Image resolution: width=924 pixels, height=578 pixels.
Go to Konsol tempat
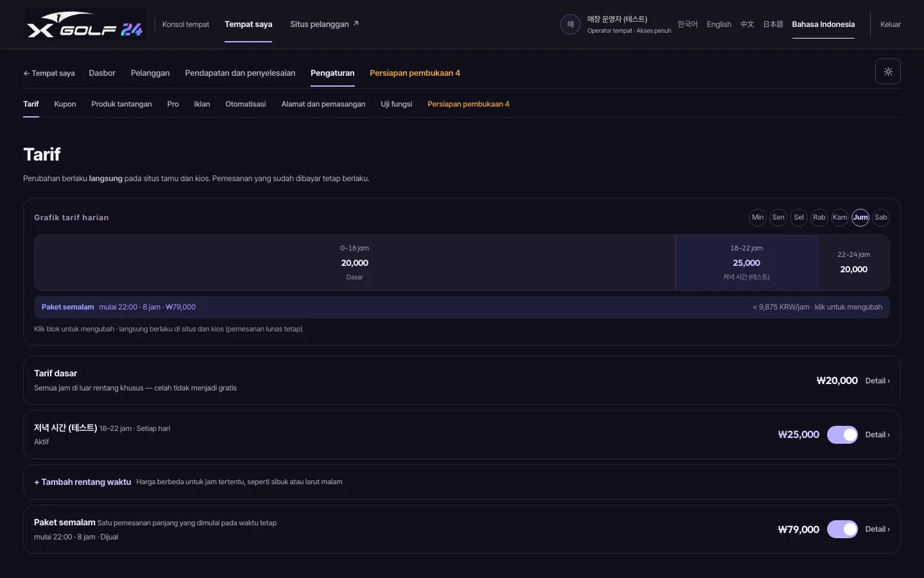[x=185, y=24]
